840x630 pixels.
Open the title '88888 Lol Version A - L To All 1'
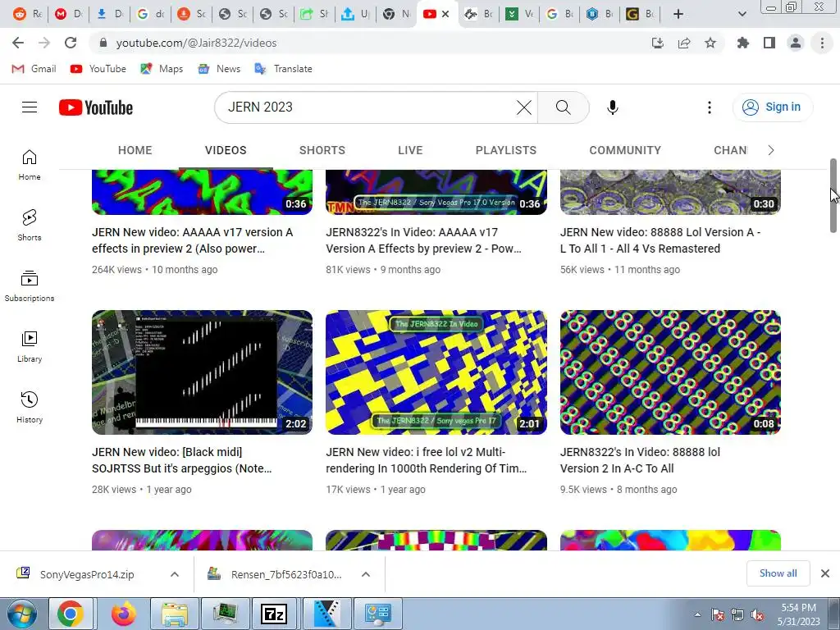coord(660,240)
